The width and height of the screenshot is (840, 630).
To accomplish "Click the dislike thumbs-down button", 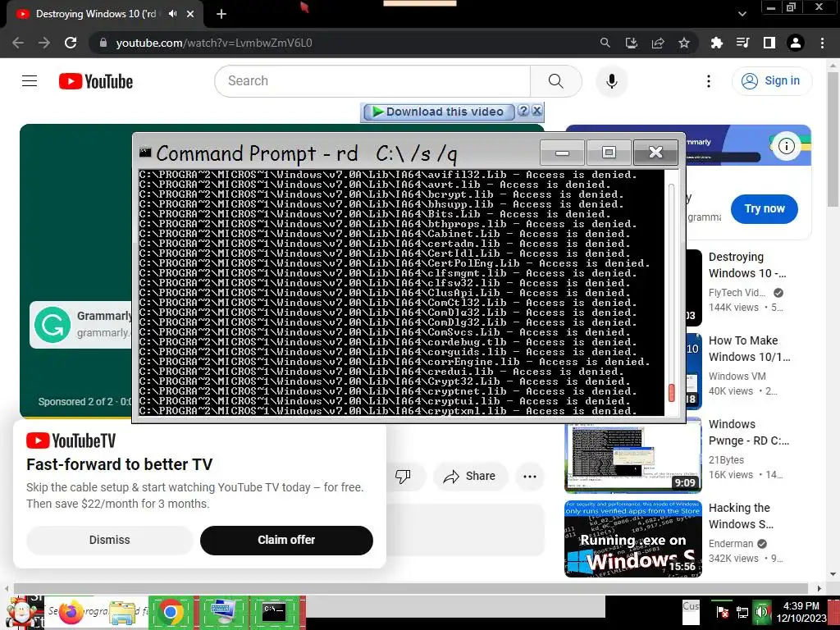I will point(403,476).
